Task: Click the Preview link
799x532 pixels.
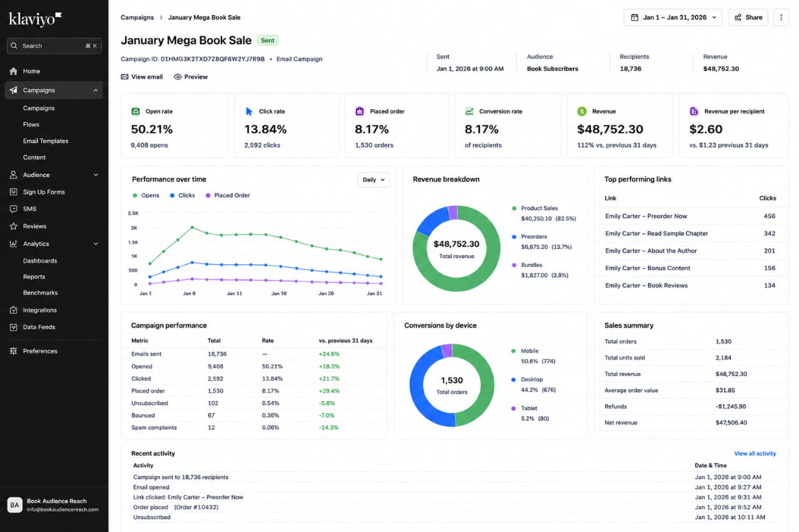Action: point(190,77)
